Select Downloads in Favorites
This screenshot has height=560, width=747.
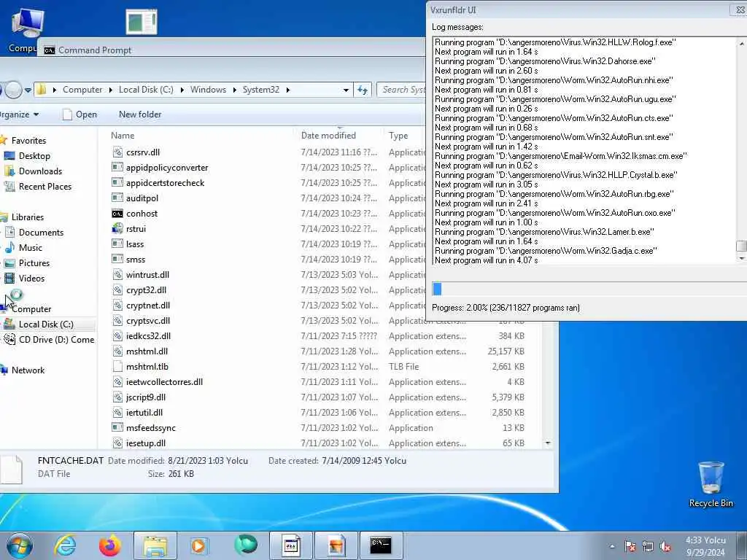tap(41, 171)
